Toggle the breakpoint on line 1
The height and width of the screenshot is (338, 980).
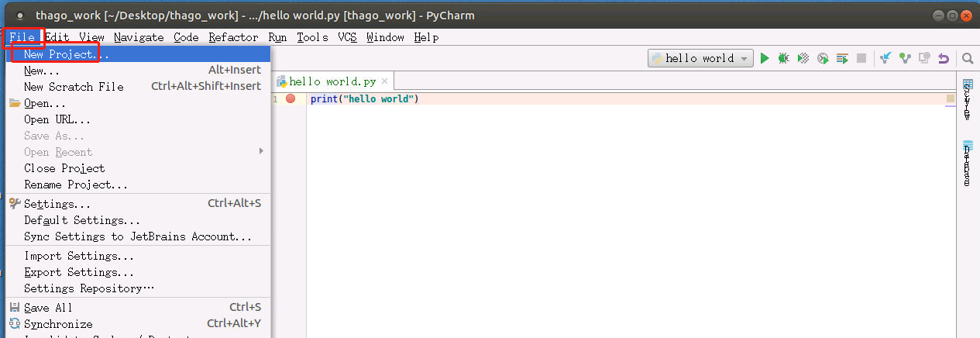(x=291, y=99)
